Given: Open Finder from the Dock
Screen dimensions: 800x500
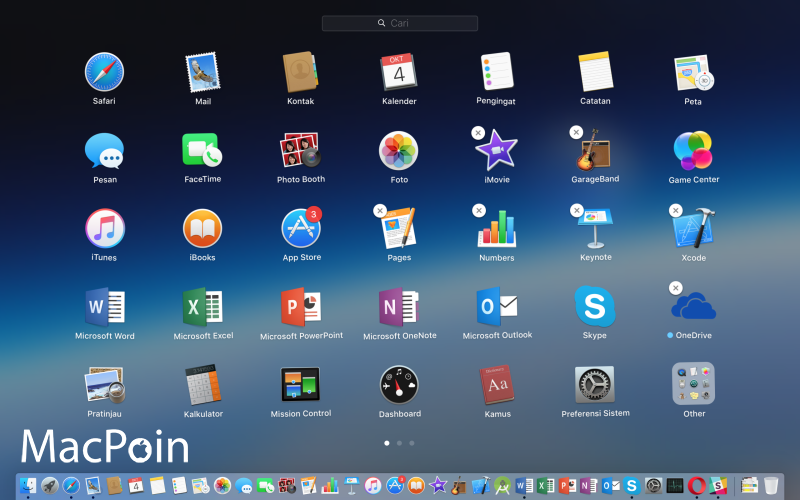Looking at the screenshot, I should tap(28, 485).
